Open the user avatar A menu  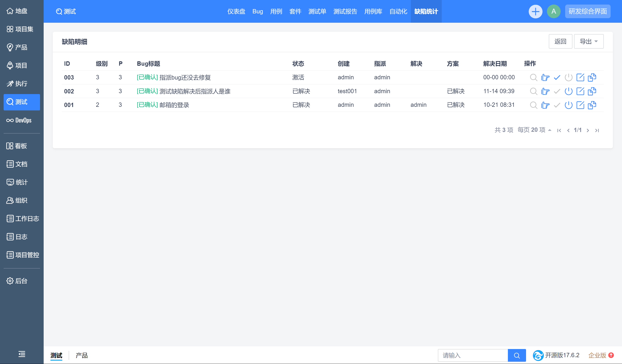coord(554,11)
